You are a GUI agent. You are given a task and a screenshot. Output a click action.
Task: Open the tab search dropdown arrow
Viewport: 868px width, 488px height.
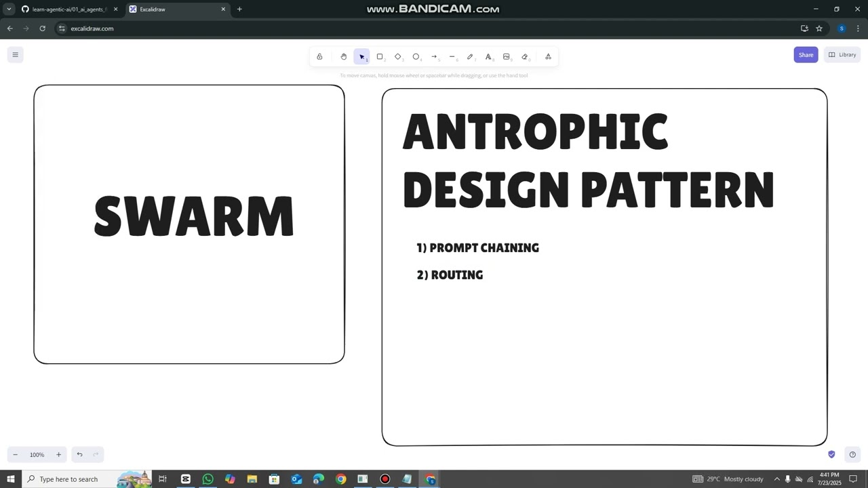9,9
